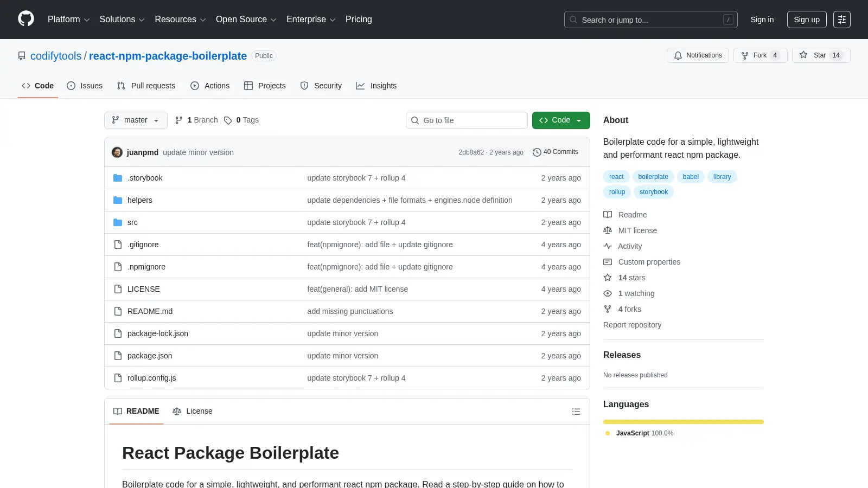This screenshot has height=488, width=868.
Task: Open the README outline list icon
Action: [x=576, y=412]
